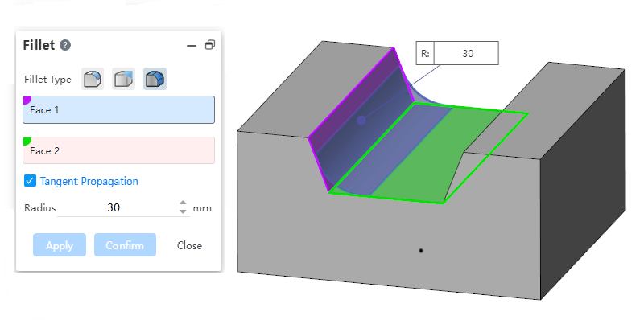Minimize the Fillet dialog panel

pyautogui.click(x=192, y=46)
